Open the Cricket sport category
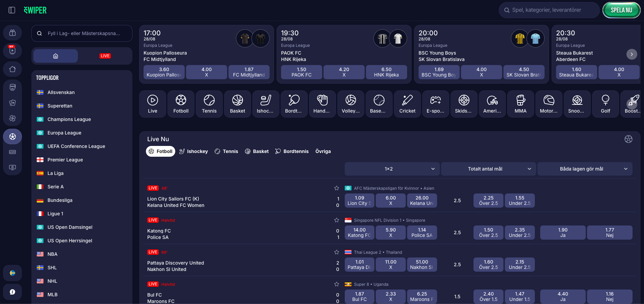This screenshot has height=304, width=644. (407, 104)
